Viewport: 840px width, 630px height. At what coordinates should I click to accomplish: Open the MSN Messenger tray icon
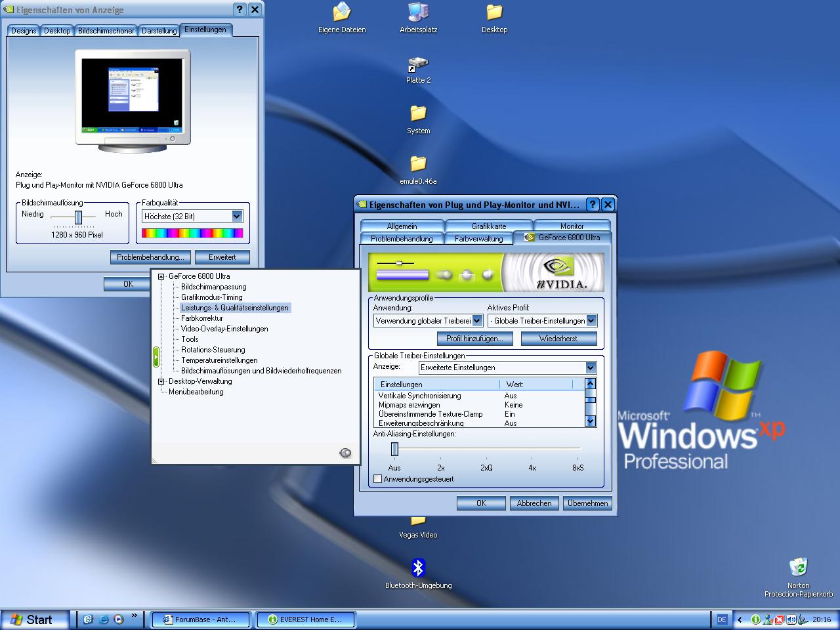(767, 619)
